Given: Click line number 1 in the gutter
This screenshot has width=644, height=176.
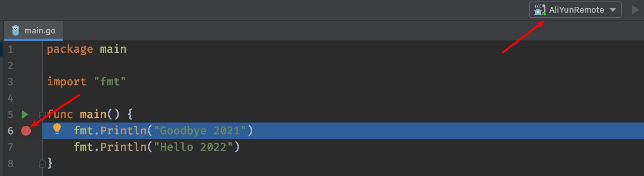Looking at the screenshot, I should point(10,49).
